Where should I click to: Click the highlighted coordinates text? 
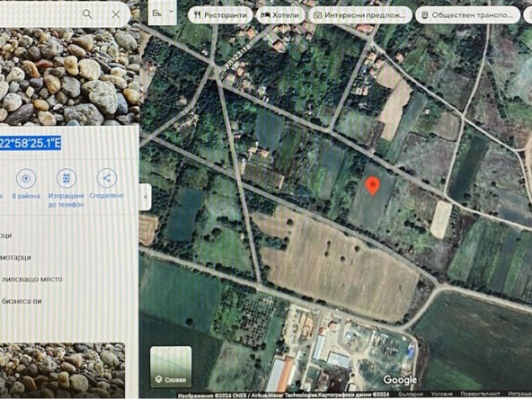(30, 143)
